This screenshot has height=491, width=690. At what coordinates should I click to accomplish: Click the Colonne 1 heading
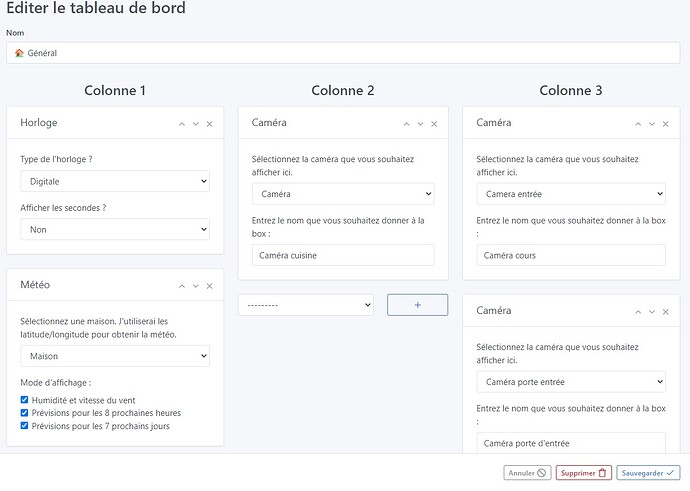(115, 90)
